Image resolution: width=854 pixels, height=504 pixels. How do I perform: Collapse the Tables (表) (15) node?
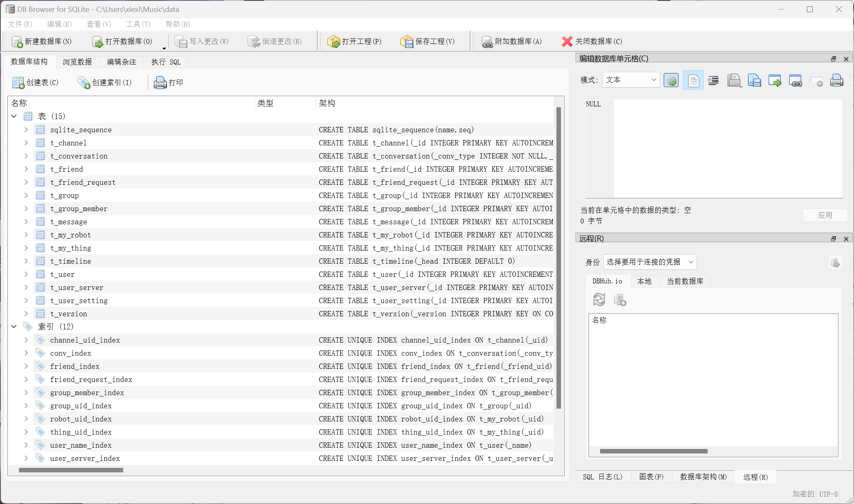coord(14,116)
